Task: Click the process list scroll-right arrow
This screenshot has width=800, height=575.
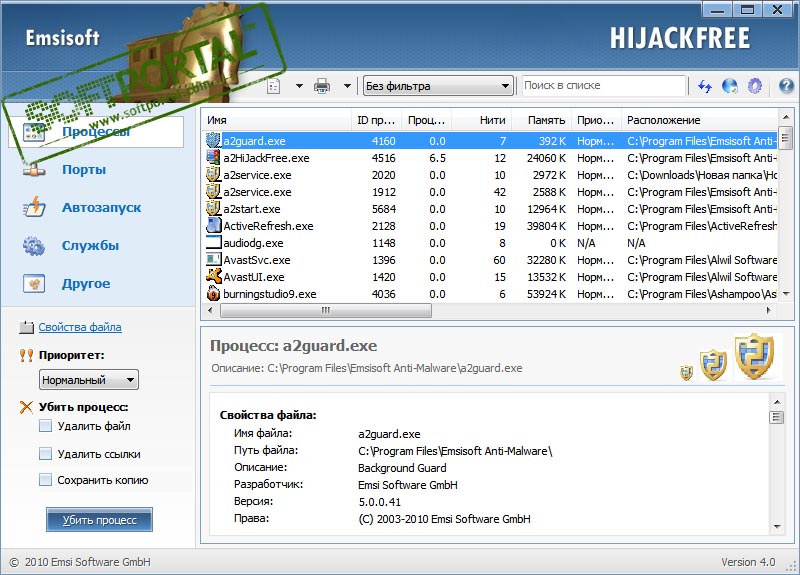Action: point(769,310)
